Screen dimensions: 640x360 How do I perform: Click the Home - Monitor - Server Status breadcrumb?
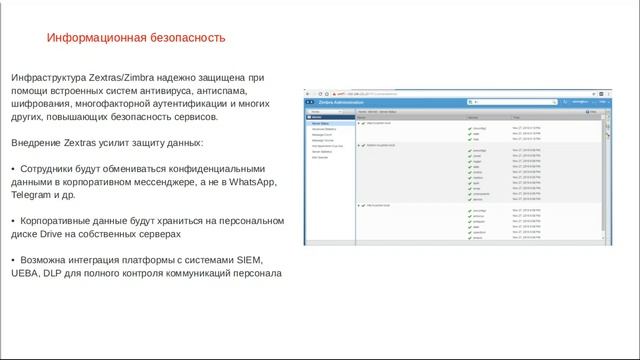coord(377,112)
